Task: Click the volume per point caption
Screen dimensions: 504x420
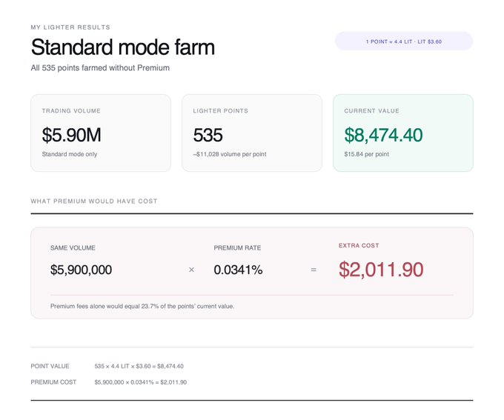Action: [x=230, y=154]
